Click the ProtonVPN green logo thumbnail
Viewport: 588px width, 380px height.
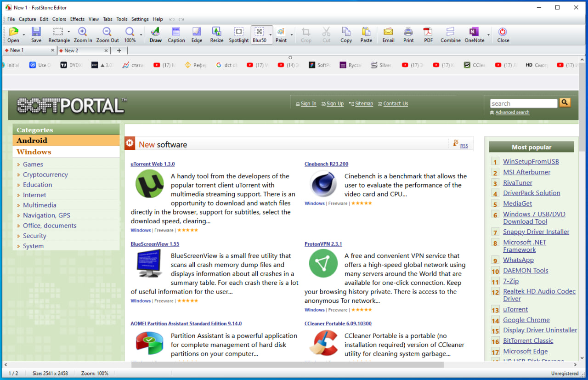click(x=323, y=263)
